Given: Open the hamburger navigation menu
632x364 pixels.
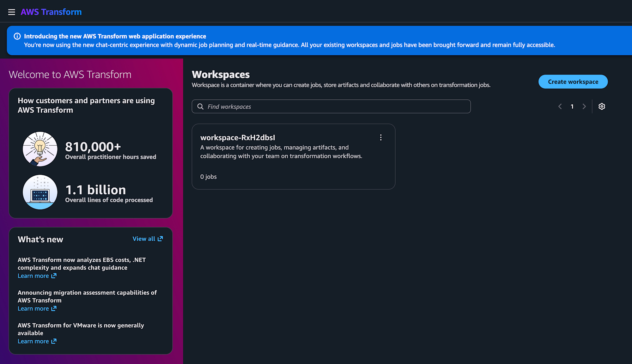Looking at the screenshot, I should tap(12, 12).
